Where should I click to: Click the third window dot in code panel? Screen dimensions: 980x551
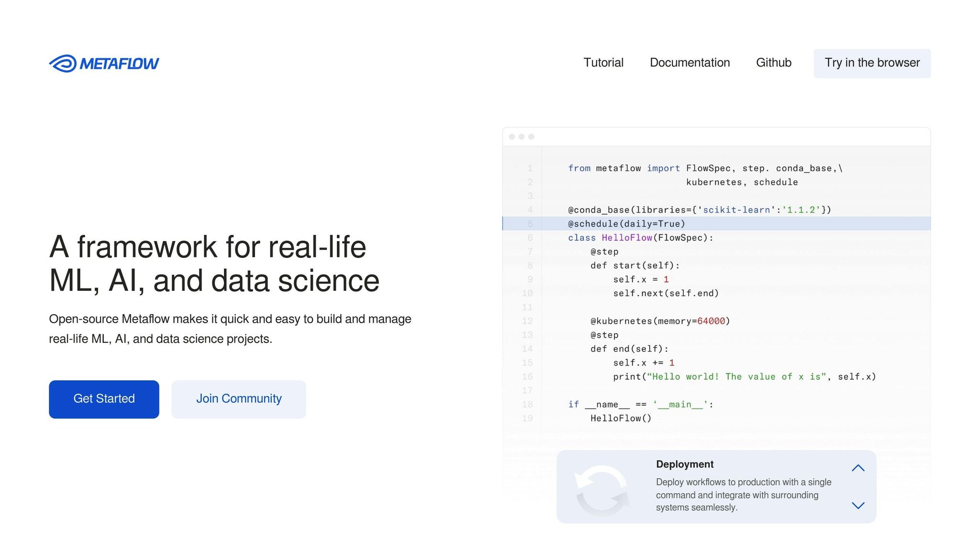click(531, 137)
